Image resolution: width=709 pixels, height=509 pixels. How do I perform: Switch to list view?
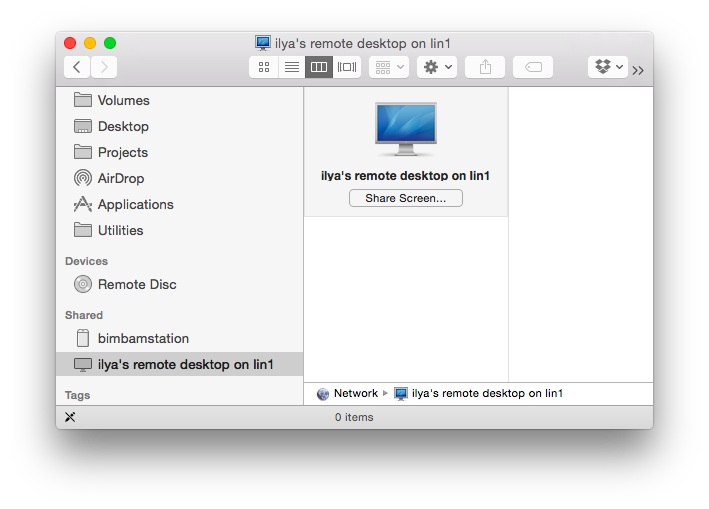292,67
